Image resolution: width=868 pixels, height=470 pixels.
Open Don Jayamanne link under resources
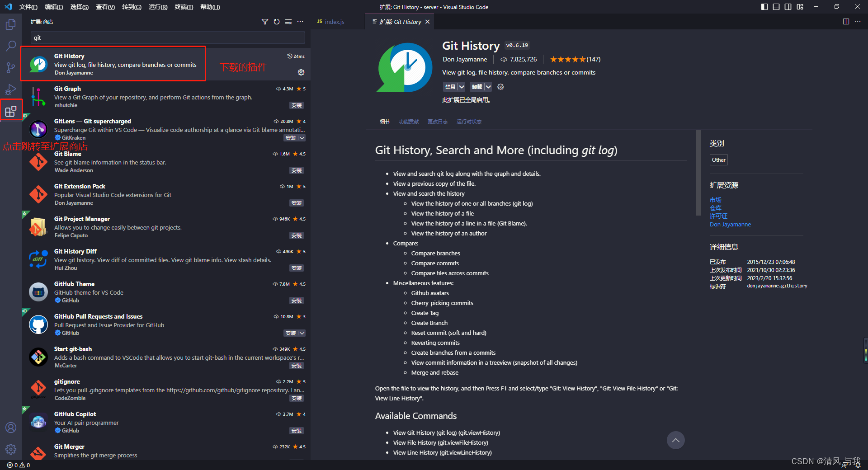coord(730,224)
